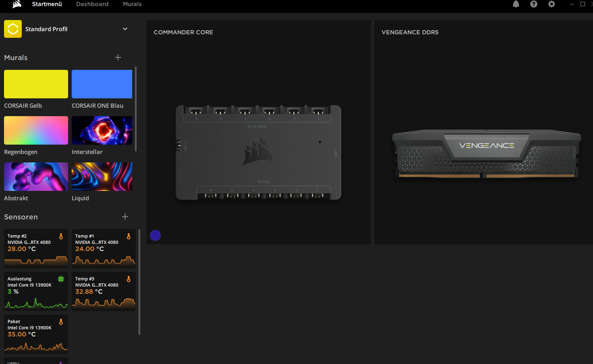Click Intel Core i9 13900K under Paket

[x=29, y=328]
